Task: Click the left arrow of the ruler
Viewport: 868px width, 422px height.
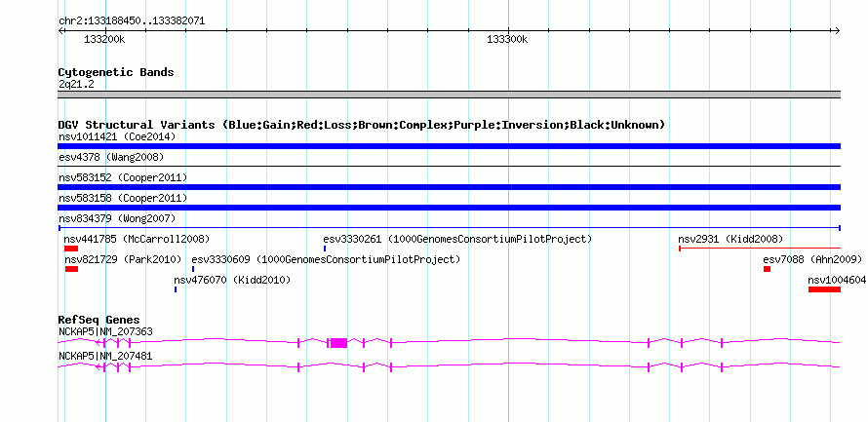Action: pos(60,30)
